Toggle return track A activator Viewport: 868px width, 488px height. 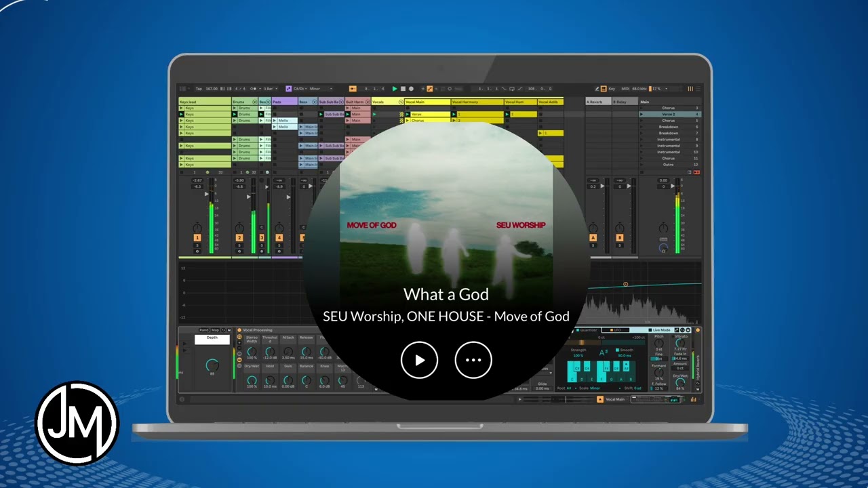593,237
